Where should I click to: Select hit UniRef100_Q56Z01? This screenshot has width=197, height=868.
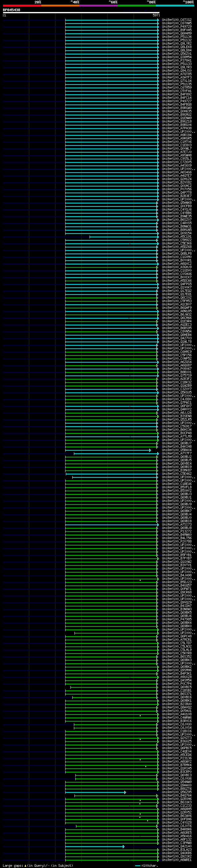176,54
